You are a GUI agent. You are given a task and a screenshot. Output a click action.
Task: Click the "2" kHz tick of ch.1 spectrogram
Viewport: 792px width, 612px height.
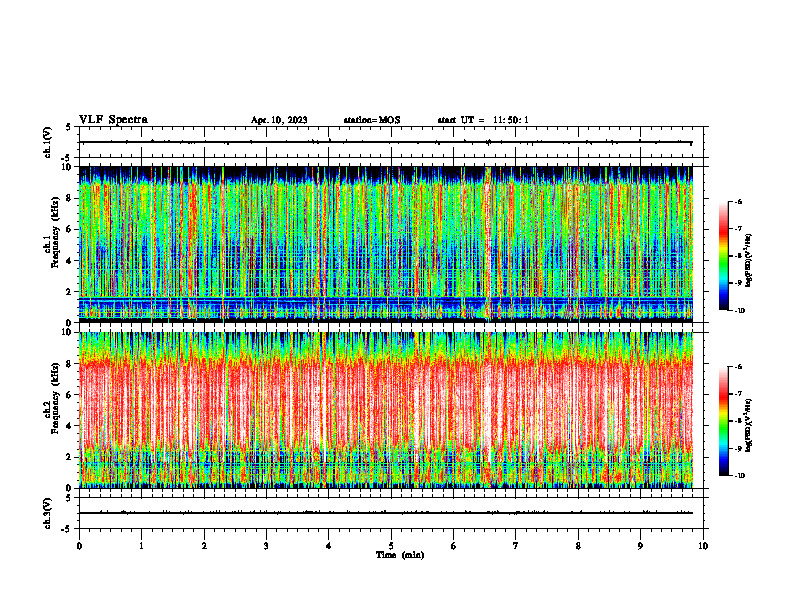(70, 292)
